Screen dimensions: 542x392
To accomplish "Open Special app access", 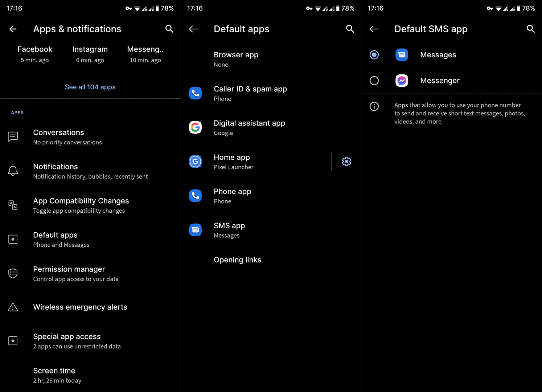I will [90, 341].
